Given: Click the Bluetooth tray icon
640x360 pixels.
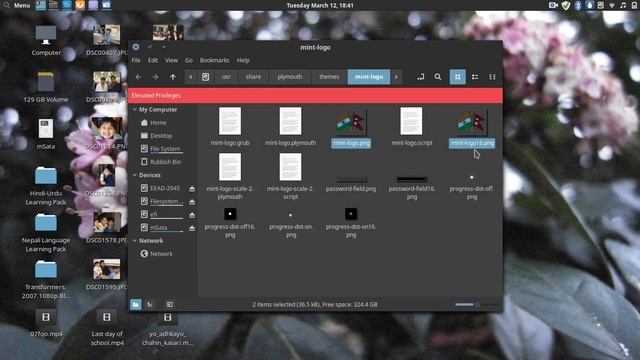Looking at the screenshot, I should click(x=578, y=5).
